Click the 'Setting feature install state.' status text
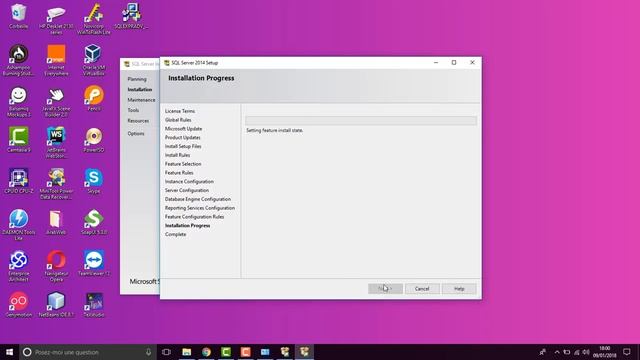The width and height of the screenshot is (640, 360). coord(275,130)
